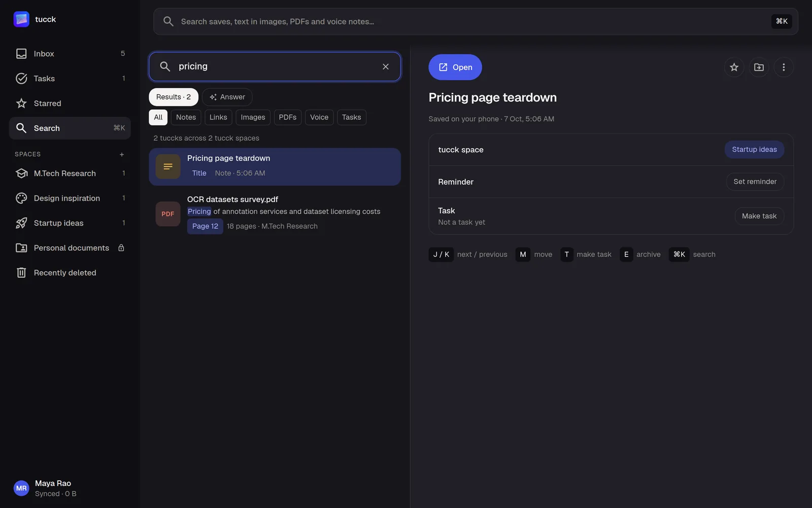Click the 'Pricing page teardown' heading
Screen dimensions: 812x508
(492, 98)
